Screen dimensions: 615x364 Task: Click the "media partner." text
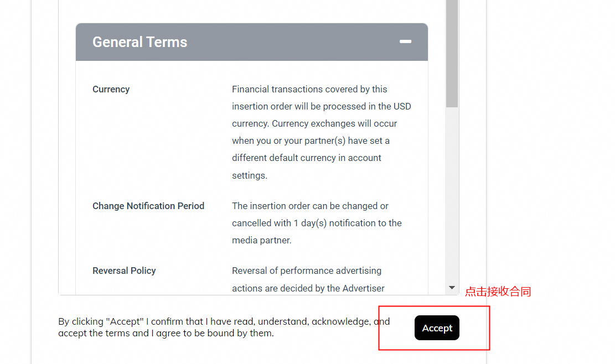(261, 240)
